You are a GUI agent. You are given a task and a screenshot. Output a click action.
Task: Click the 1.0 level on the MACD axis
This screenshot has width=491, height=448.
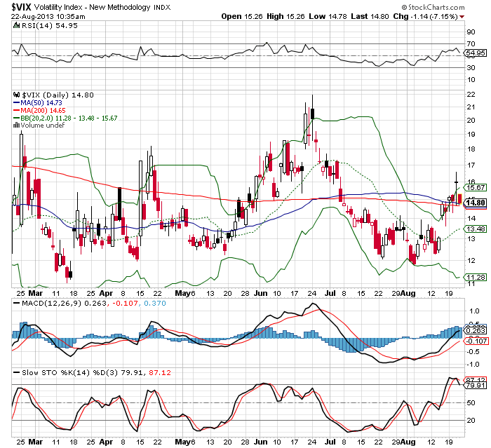tap(474, 311)
